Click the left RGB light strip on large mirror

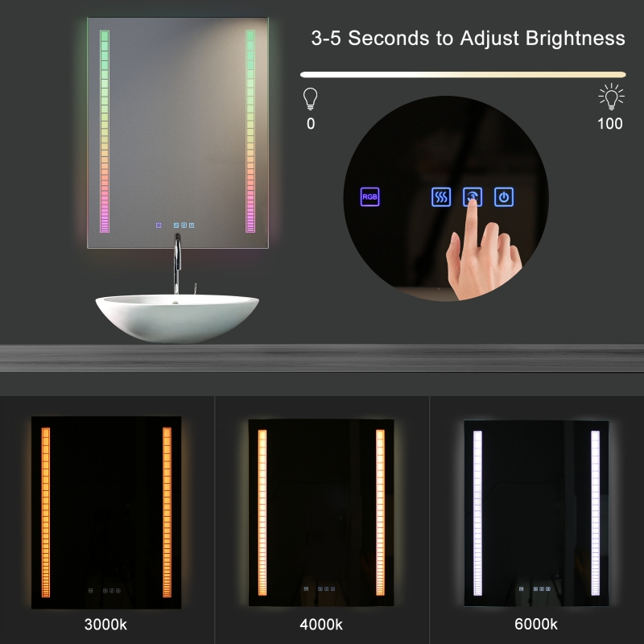(x=105, y=131)
